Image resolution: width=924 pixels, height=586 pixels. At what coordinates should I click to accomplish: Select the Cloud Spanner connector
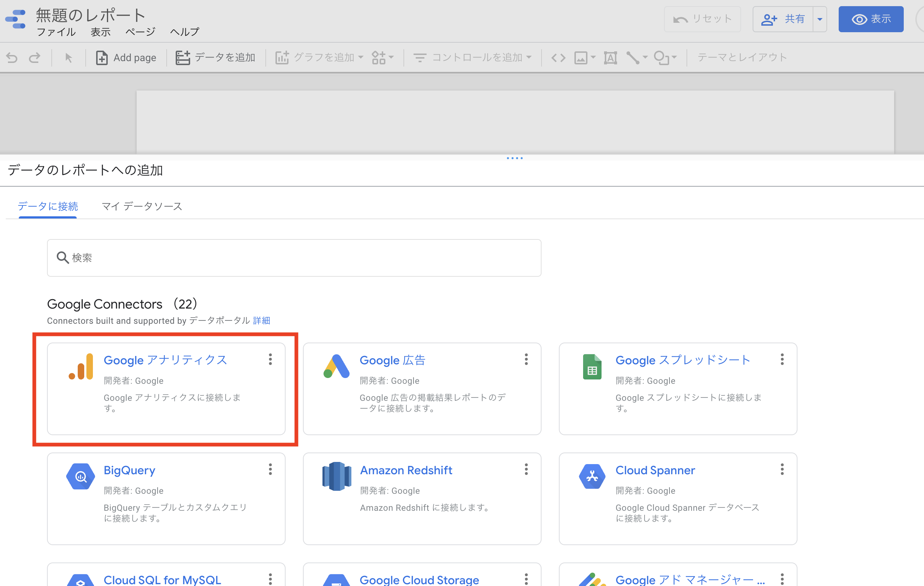[x=678, y=498]
